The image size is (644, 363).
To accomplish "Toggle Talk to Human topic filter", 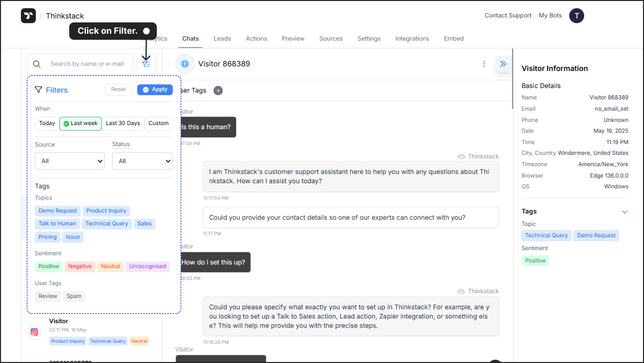I will tap(57, 224).
